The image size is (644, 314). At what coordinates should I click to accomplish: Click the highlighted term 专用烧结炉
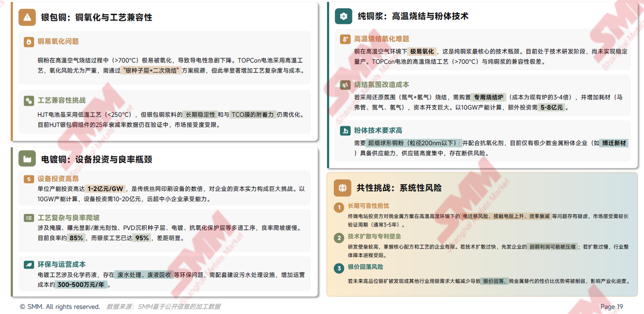(x=488, y=97)
